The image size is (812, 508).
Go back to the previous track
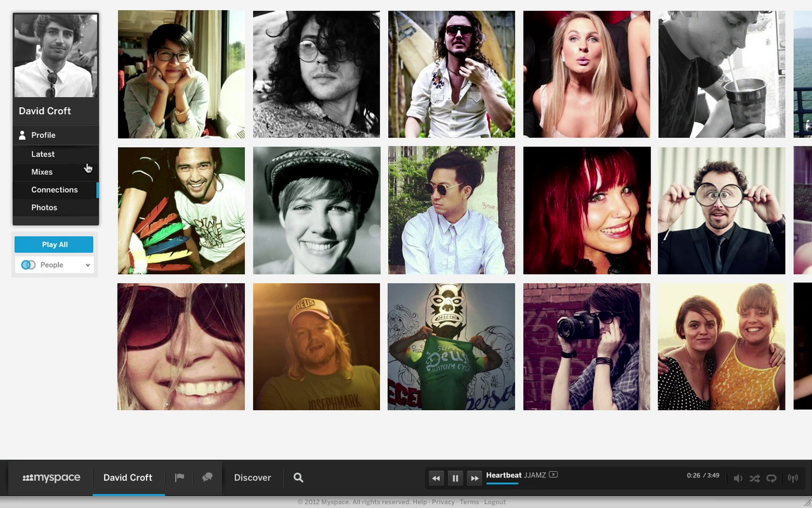[436, 478]
